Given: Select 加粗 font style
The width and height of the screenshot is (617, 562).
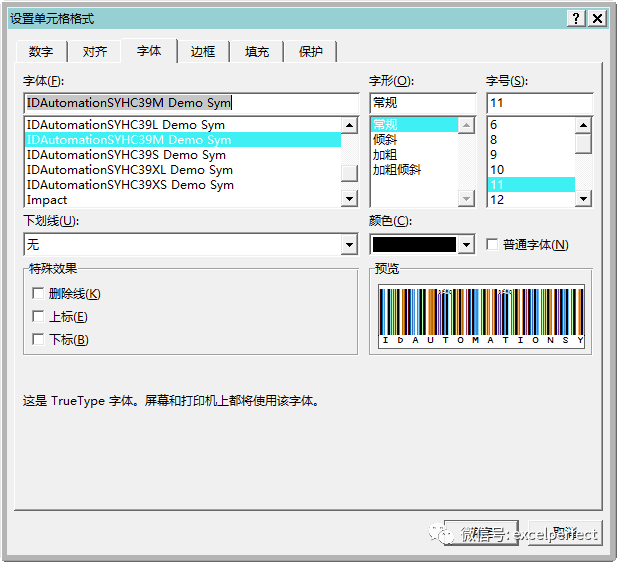Looking at the screenshot, I should click(414, 155).
